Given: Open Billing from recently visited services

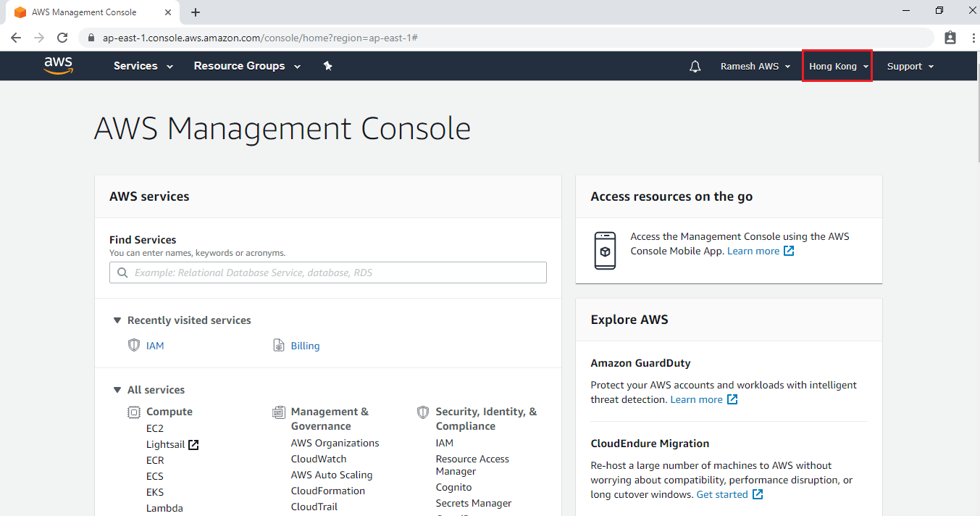Looking at the screenshot, I should [305, 346].
